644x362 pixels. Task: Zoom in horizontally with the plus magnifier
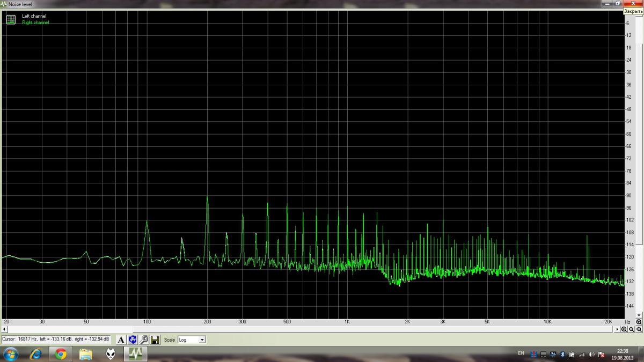pyautogui.click(x=624, y=329)
